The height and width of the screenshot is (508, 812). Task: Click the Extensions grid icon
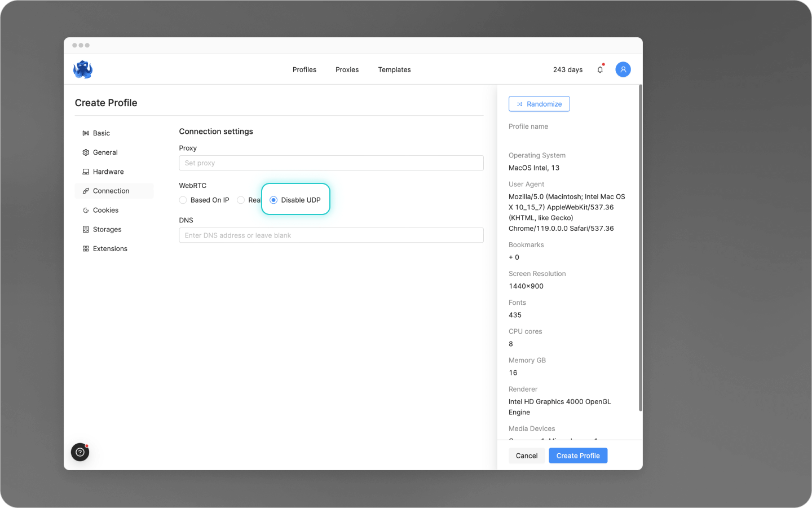coord(85,248)
